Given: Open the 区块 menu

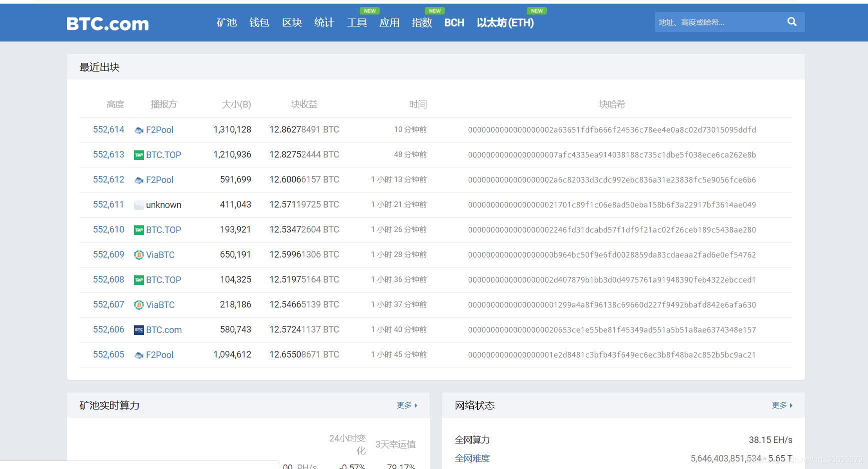Looking at the screenshot, I should tap(292, 22).
